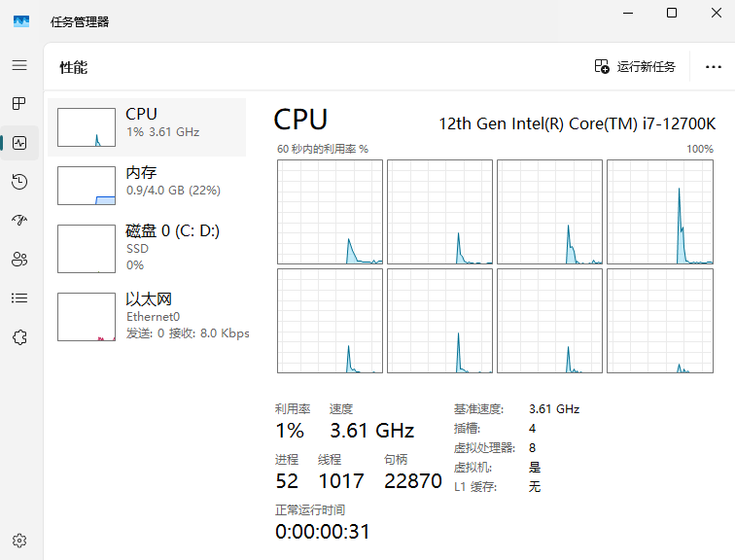This screenshot has width=735, height=560.
Task: Select the 内存 performance entry
Action: click(x=147, y=186)
